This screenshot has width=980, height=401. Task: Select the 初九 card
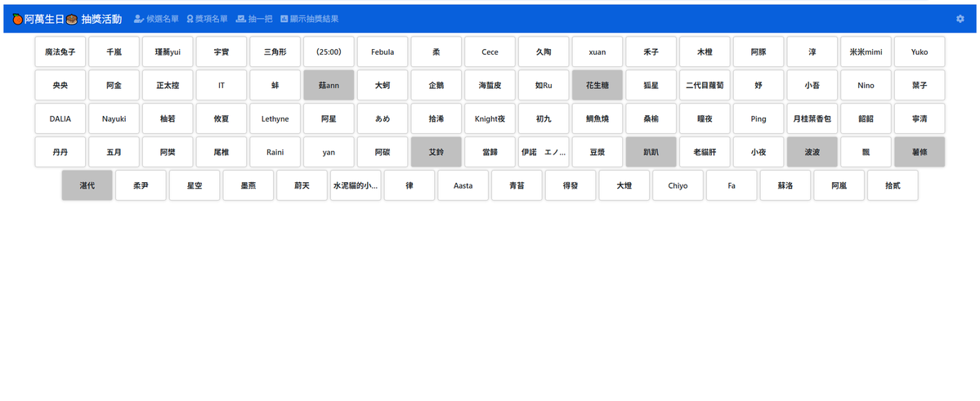544,118
